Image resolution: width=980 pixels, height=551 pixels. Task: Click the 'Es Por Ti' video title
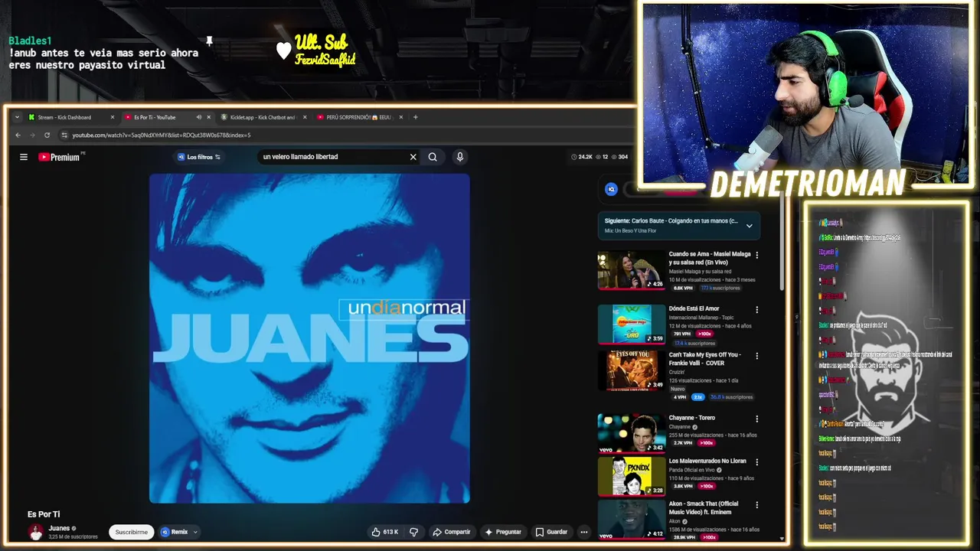44,514
